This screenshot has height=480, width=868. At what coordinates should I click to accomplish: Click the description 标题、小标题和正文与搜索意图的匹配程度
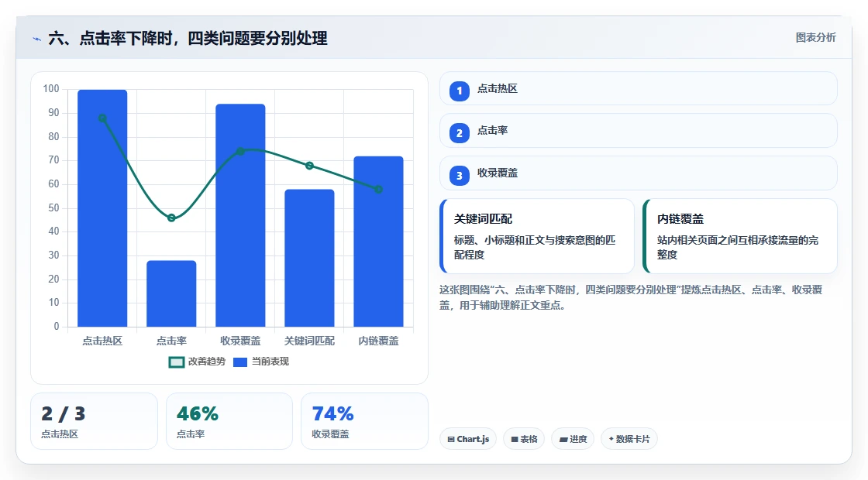[x=535, y=247]
